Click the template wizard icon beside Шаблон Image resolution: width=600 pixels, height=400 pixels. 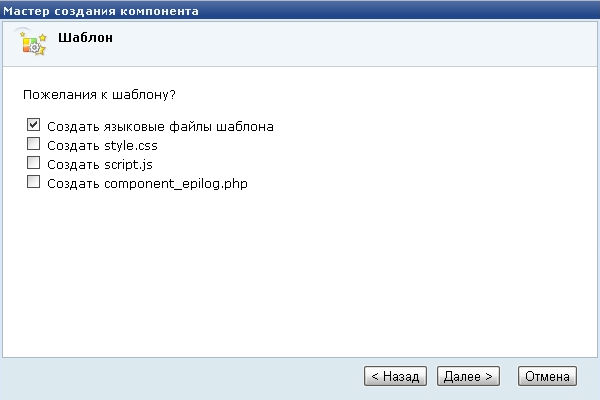point(33,42)
